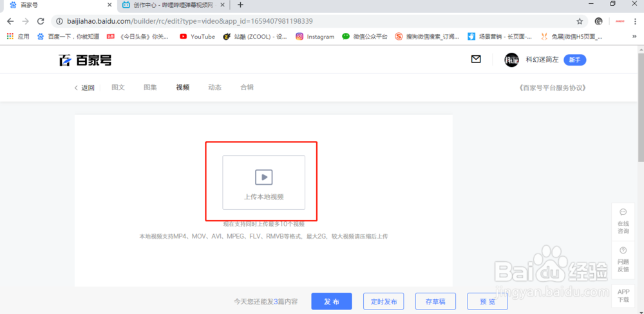
Task: Open the 搜狗微信搜索 bookmark
Action: (427, 37)
